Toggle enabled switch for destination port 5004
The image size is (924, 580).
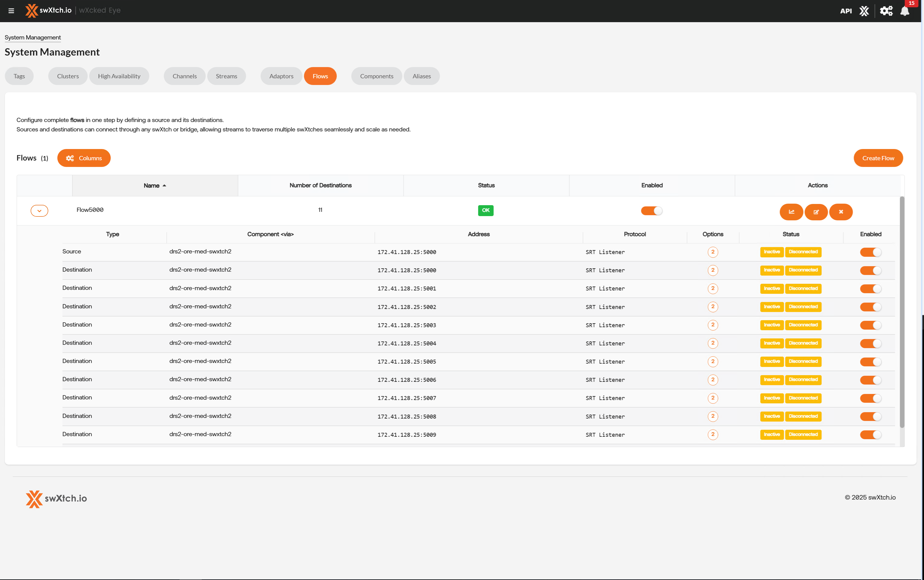click(870, 343)
